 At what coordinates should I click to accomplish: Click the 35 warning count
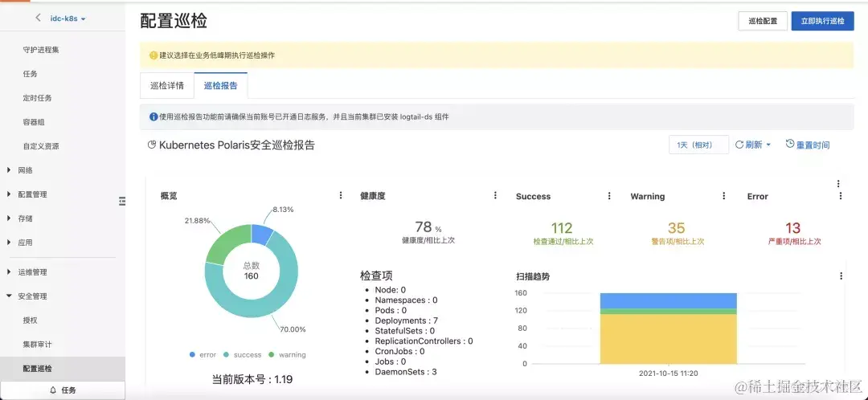point(676,227)
